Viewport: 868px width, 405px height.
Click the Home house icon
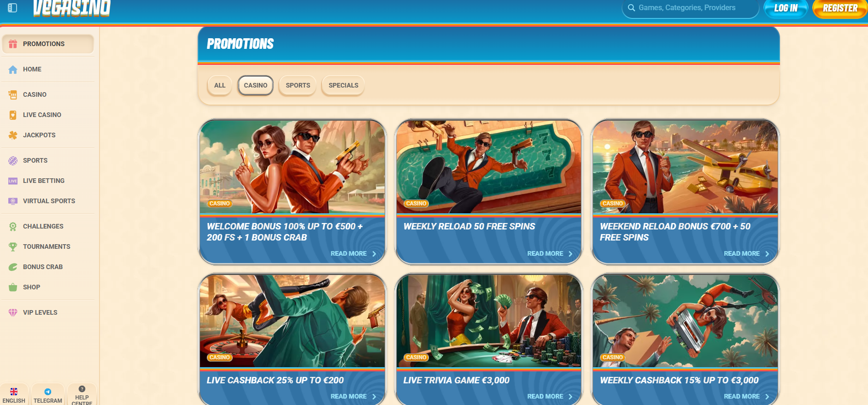point(13,70)
